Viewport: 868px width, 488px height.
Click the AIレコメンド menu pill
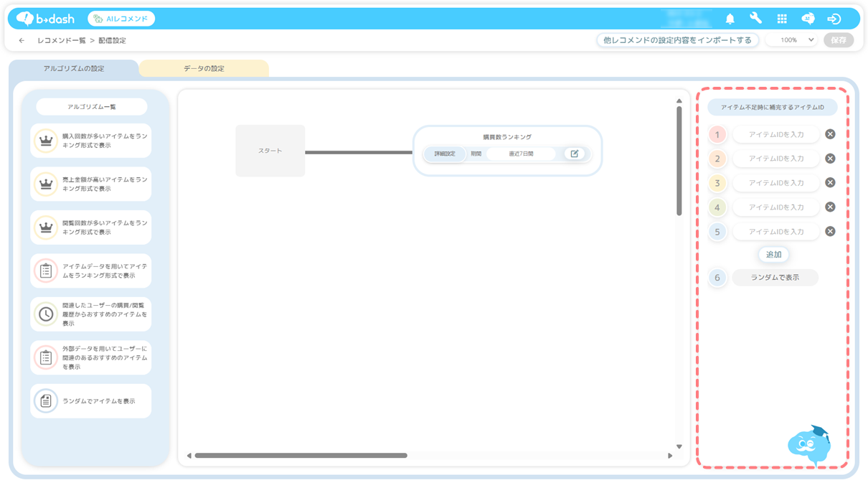pos(121,19)
